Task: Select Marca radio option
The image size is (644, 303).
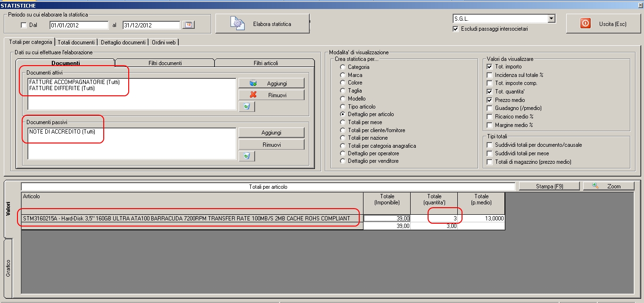Action: tap(343, 75)
